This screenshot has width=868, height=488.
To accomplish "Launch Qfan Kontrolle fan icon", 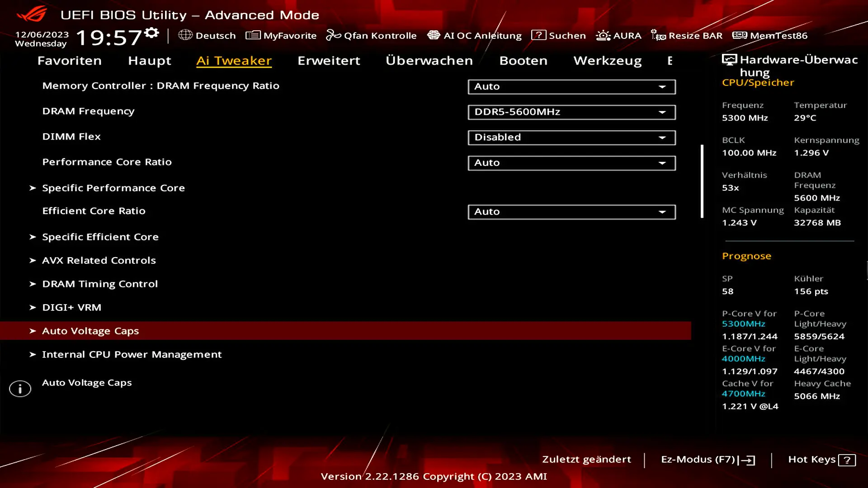I will pos(333,35).
